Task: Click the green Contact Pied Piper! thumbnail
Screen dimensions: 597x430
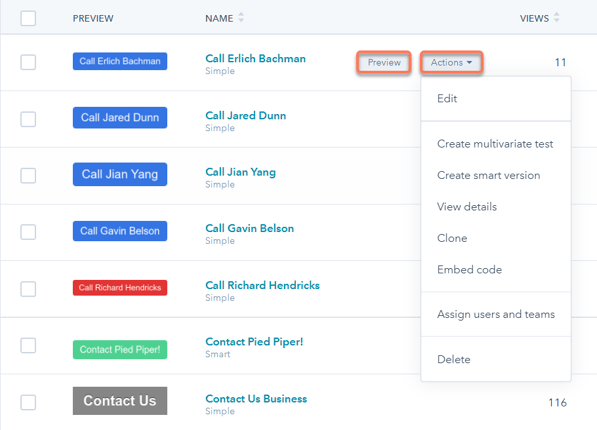Action: click(x=120, y=349)
